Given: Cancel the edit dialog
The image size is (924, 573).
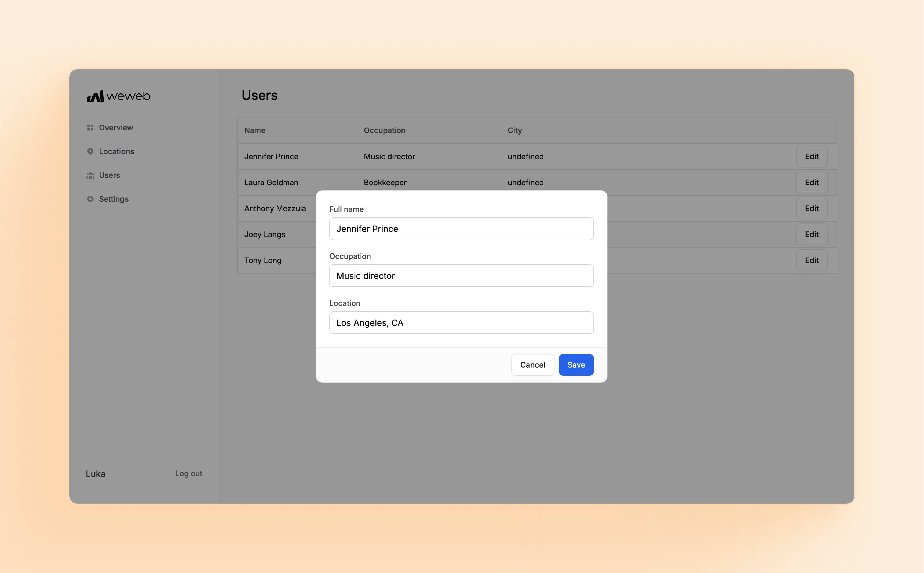Looking at the screenshot, I should point(532,365).
